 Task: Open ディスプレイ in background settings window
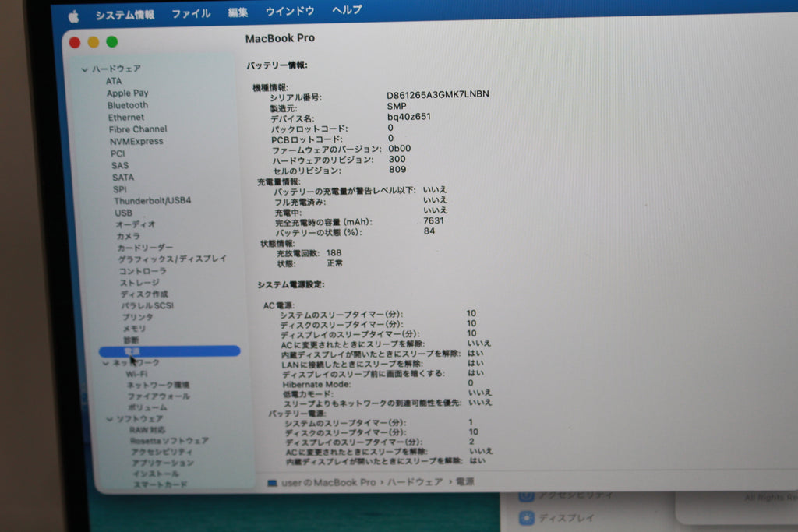pyautogui.click(x=566, y=518)
